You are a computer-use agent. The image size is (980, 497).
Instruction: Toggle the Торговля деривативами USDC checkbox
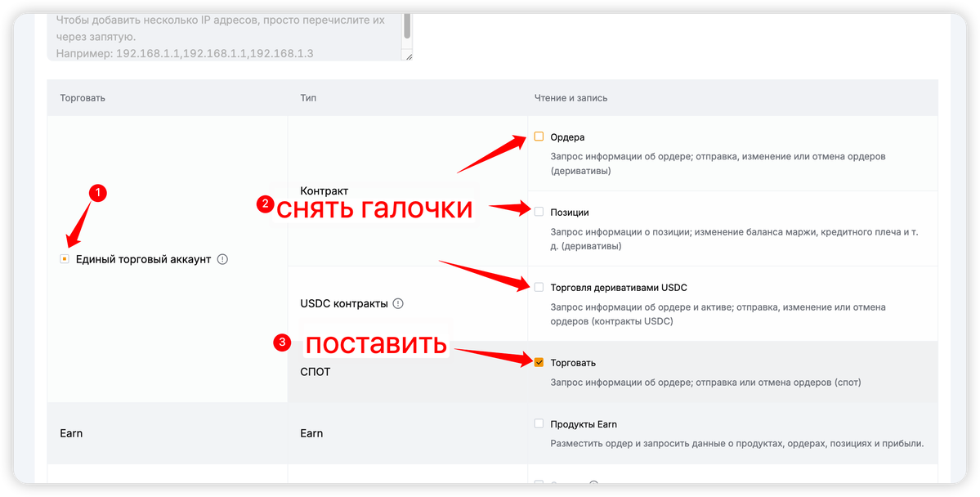pyautogui.click(x=539, y=287)
